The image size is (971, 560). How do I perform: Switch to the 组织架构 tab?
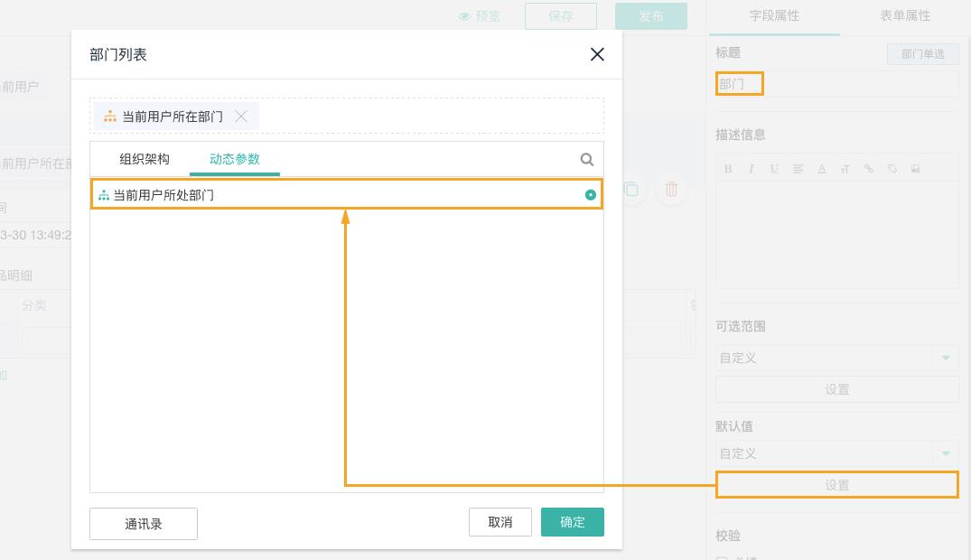click(x=145, y=159)
